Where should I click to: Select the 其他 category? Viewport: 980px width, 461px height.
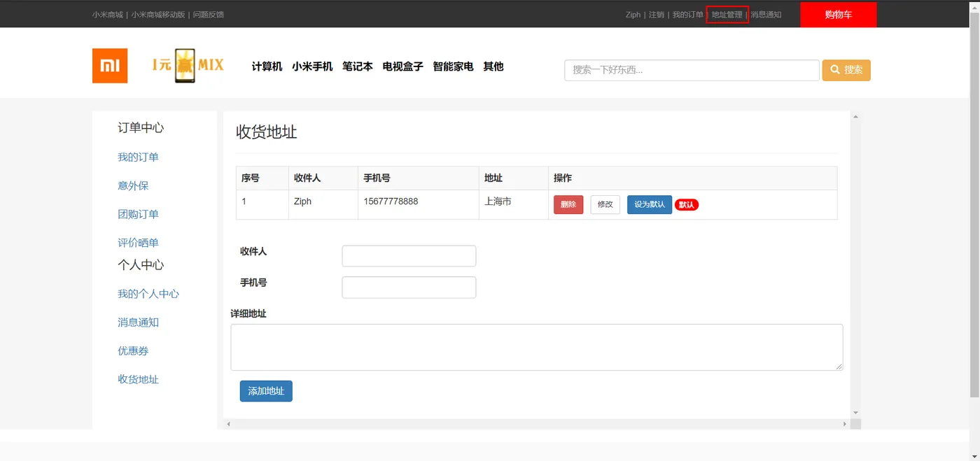tap(493, 66)
